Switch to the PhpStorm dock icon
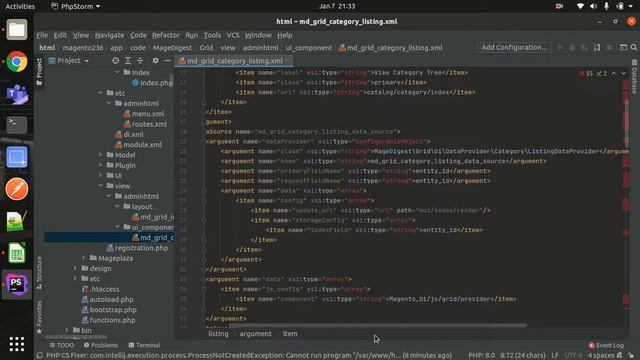This screenshot has height=360, width=640. [x=17, y=284]
